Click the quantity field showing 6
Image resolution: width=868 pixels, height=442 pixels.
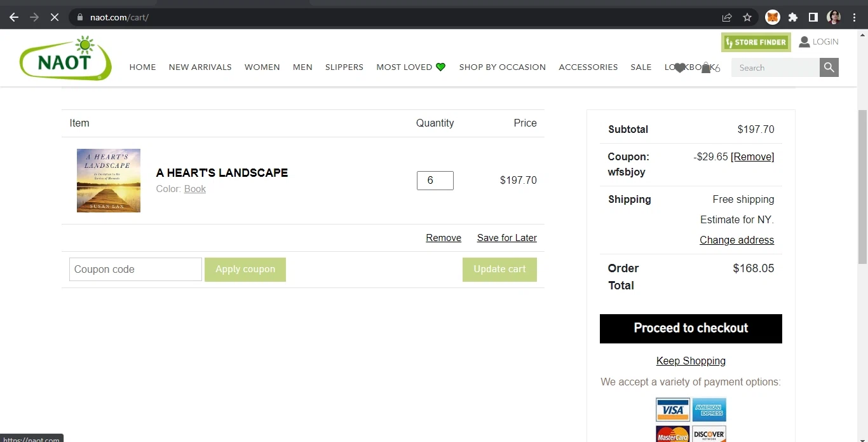pos(435,181)
